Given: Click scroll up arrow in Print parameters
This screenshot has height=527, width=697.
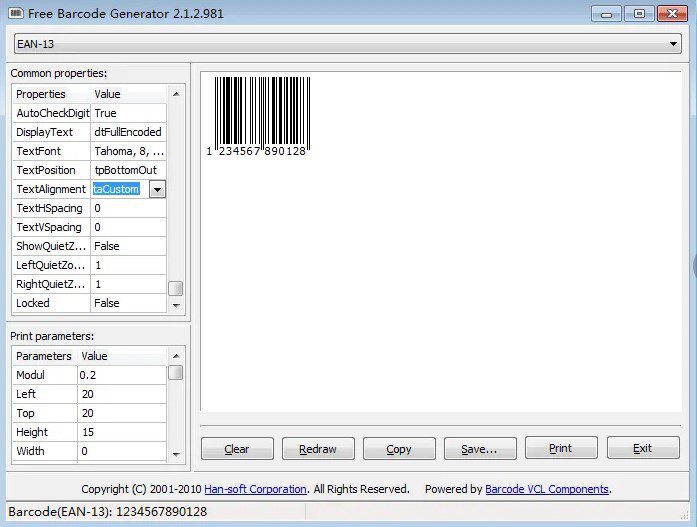Looking at the screenshot, I should pyautogui.click(x=176, y=356).
